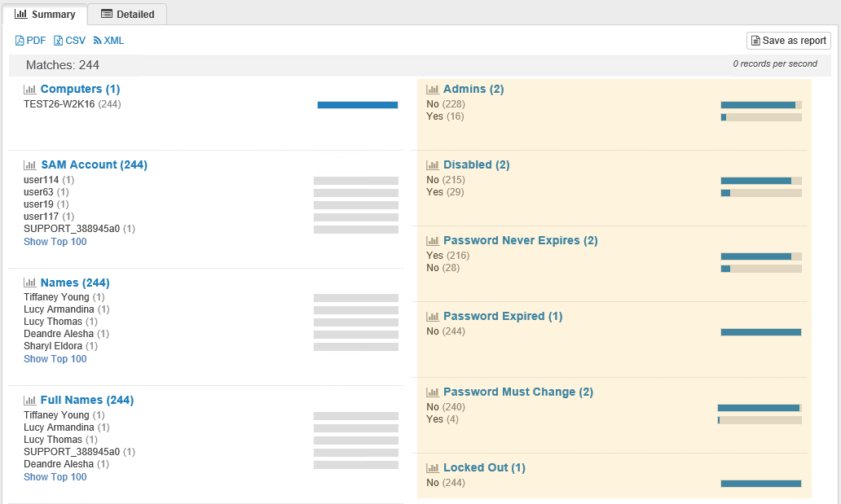Select the Summary tab
The image size is (841, 504).
point(45,15)
